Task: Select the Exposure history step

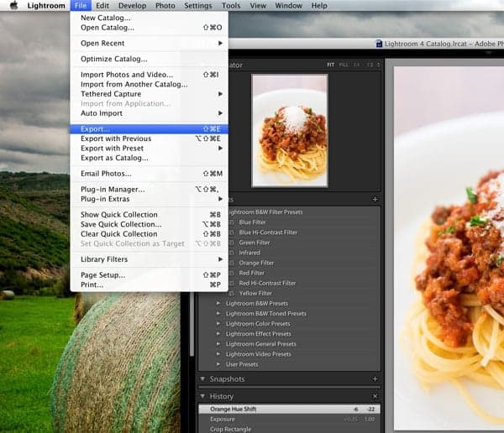Action: pos(289,420)
